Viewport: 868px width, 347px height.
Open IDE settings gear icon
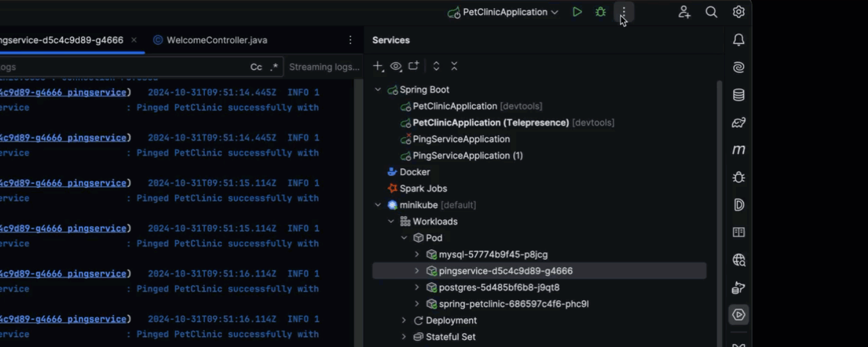(738, 12)
